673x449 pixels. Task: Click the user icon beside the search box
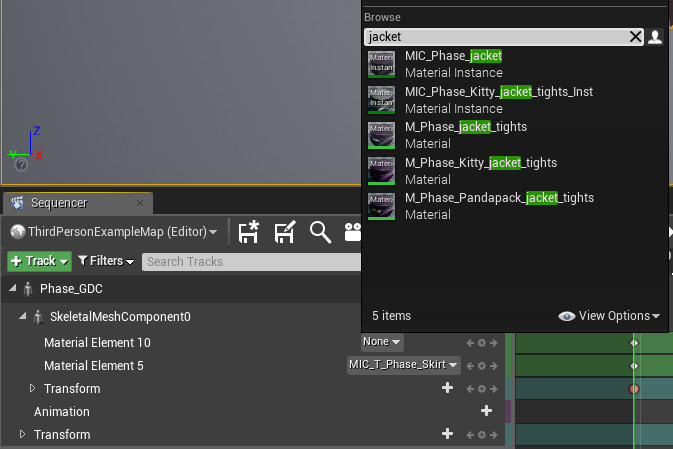[x=655, y=37]
